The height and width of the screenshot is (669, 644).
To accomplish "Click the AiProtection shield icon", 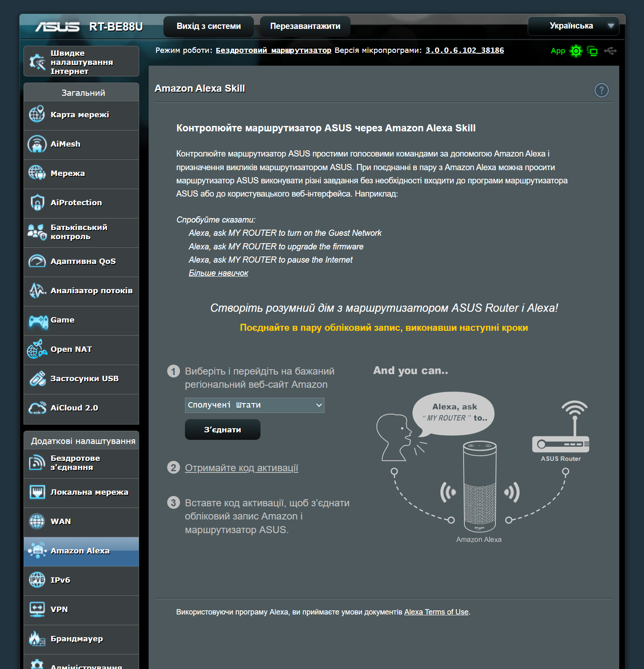I will (37, 202).
